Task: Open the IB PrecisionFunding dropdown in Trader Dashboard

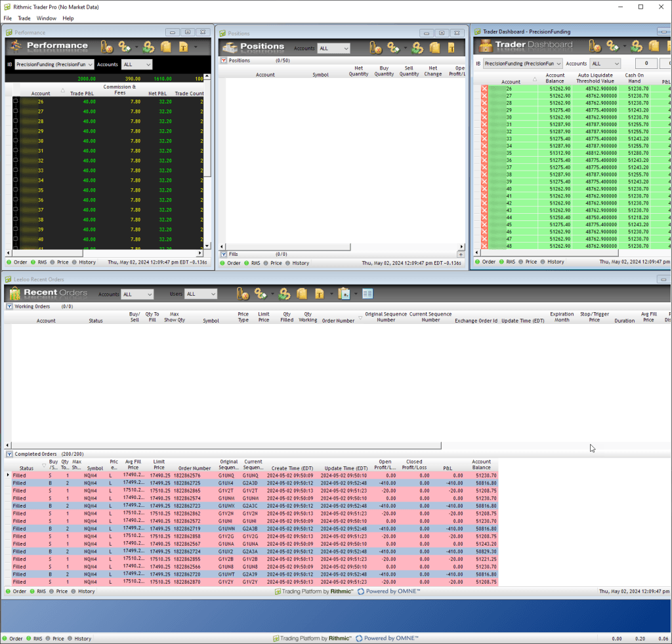Action: tap(523, 64)
